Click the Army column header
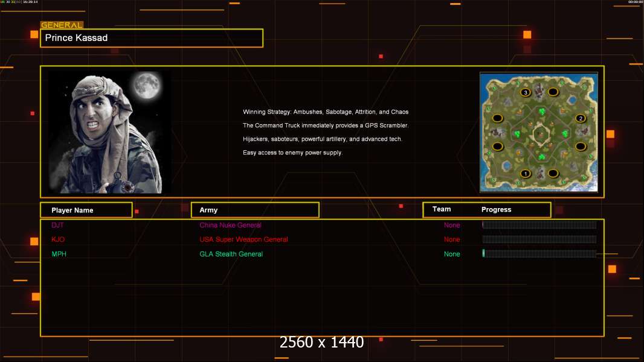 coord(208,210)
